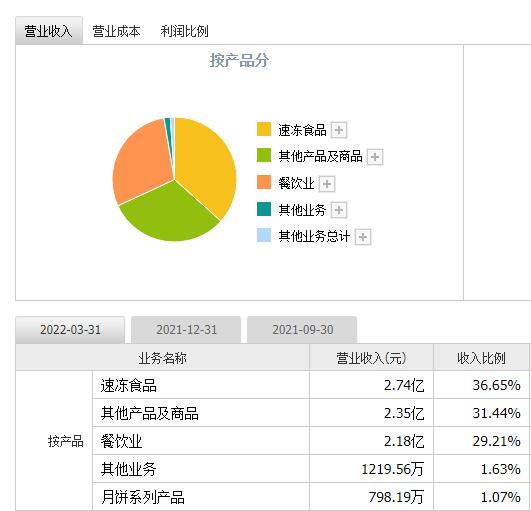Viewport: 531px width, 511px height.
Task: Click the 按产品分 chart title
Action: [x=239, y=61]
